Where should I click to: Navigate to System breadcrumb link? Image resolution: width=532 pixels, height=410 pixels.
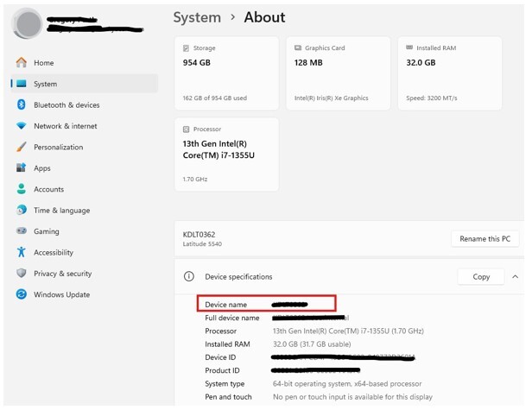tap(197, 17)
